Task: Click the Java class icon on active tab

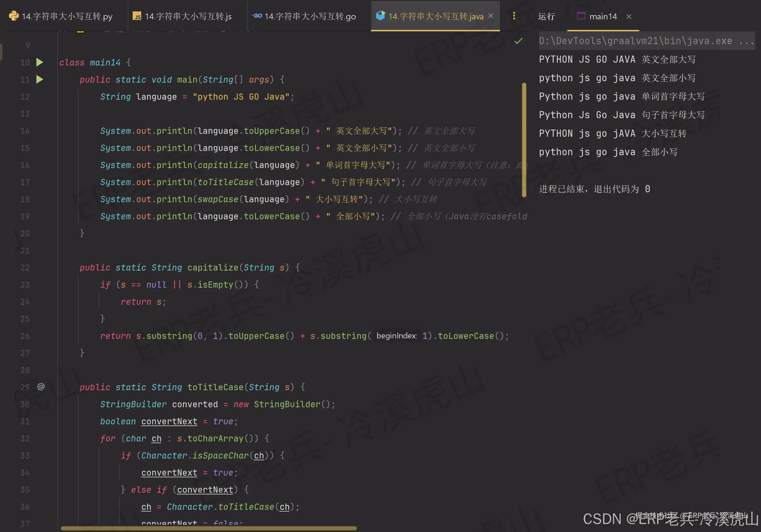Action: tap(380, 16)
